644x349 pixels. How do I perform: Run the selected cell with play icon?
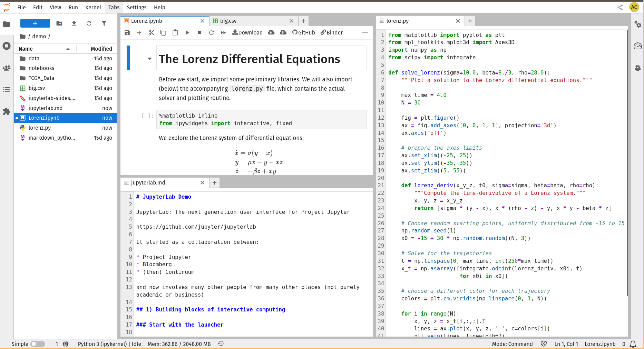click(187, 32)
